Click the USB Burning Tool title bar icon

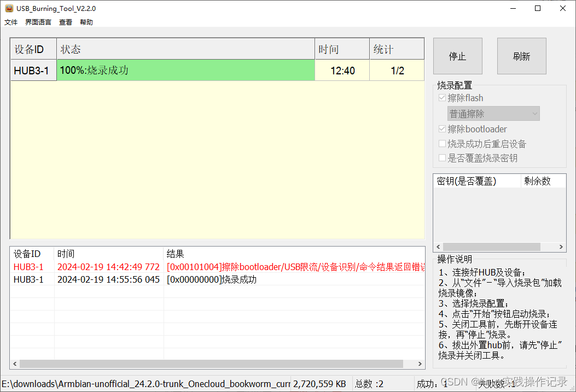click(x=8, y=8)
